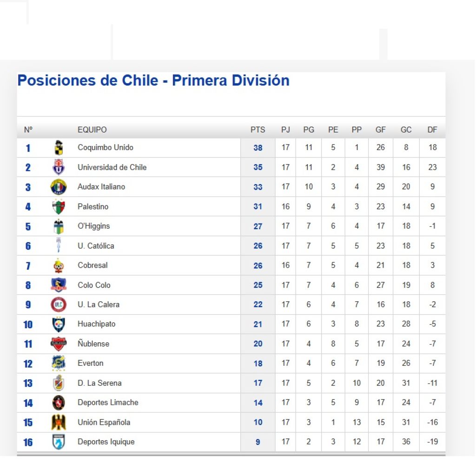The height and width of the screenshot is (476, 476).
Task: Click the Coquimbo Unido team crest
Action: coord(59,148)
